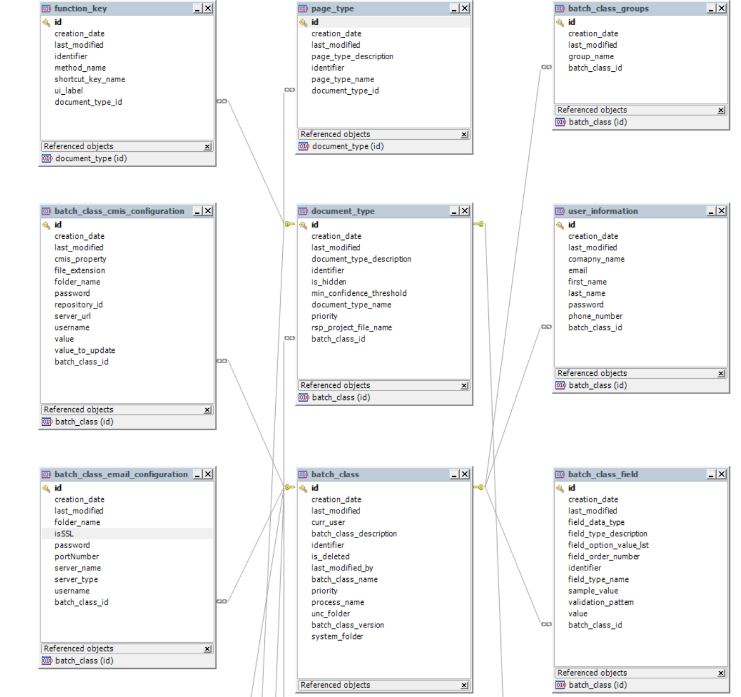This screenshot has height=697, width=741.
Task: Click the document_type table title icon
Action: point(303,211)
